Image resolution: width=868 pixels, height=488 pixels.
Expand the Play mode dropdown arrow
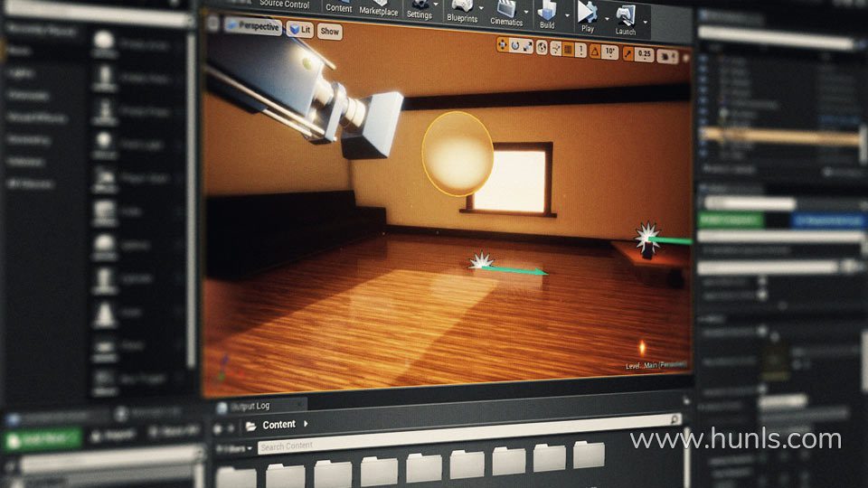point(607,18)
